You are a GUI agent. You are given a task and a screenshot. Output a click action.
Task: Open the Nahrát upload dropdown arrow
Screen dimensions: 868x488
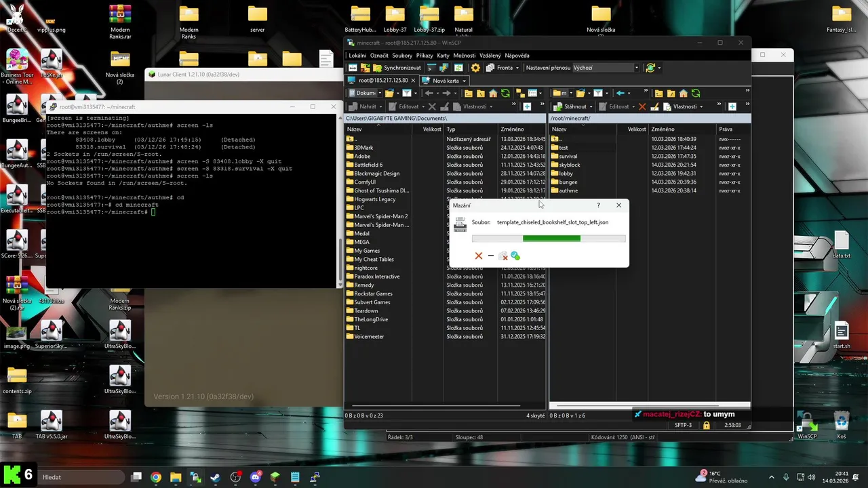382,106
